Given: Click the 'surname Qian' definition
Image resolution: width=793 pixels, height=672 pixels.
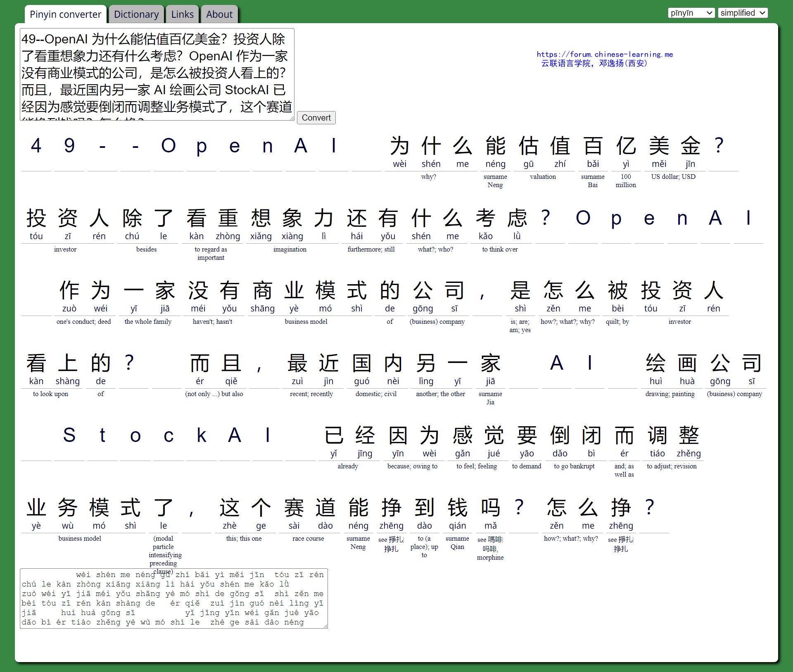Looking at the screenshot, I should [x=457, y=543].
